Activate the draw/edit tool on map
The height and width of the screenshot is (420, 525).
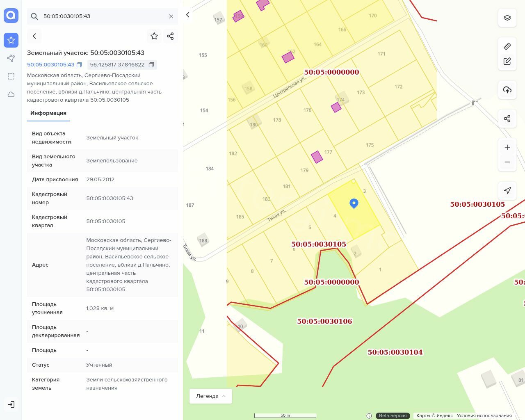[x=507, y=61]
